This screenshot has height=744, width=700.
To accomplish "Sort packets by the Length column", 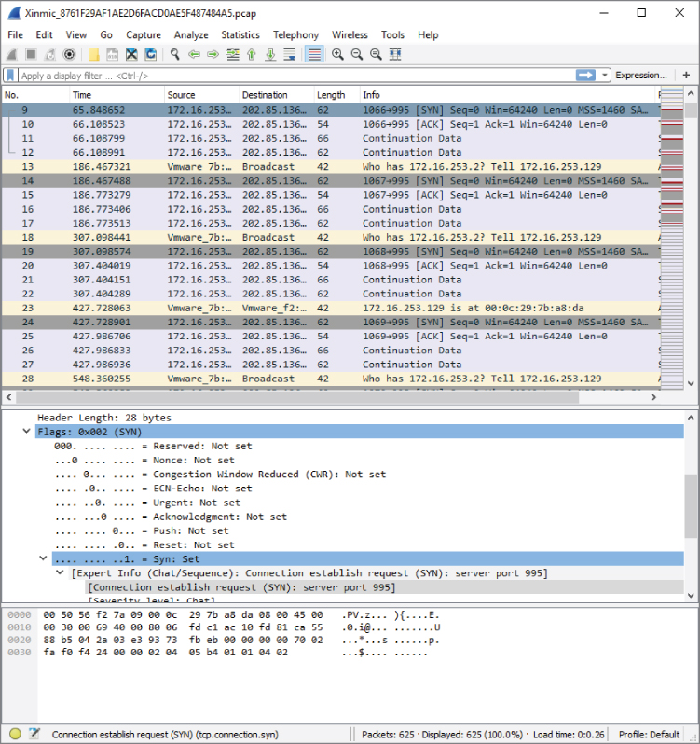I will pos(336,95).
